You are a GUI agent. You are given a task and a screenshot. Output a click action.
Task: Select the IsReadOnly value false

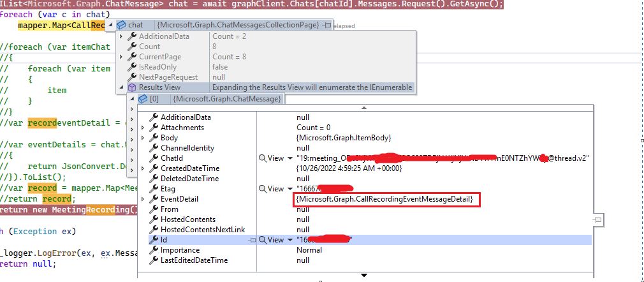click(220, 66)
